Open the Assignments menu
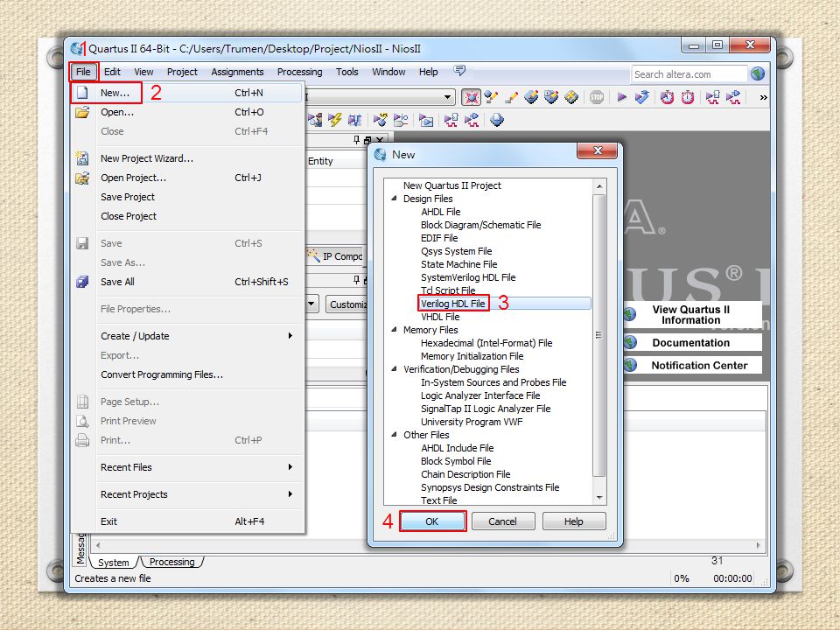Image resolution: width=840 pixels, height=630 pixels. point(237,72)
